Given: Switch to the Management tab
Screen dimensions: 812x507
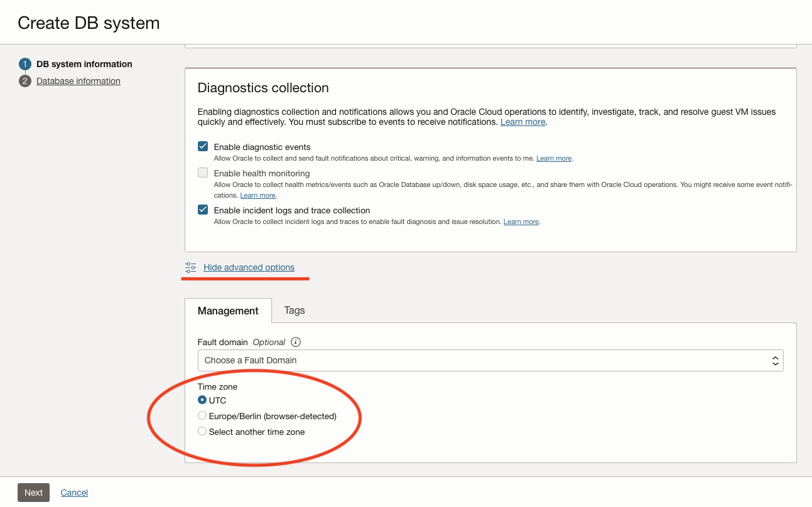Looking at the screenshot, I should pos(228,311).
